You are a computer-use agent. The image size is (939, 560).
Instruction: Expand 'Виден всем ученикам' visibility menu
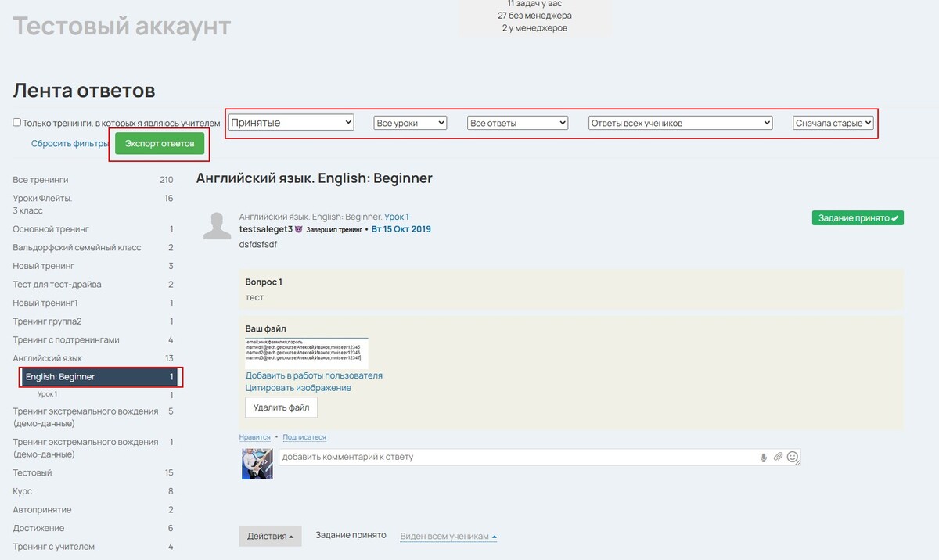(x=448, y=537)
